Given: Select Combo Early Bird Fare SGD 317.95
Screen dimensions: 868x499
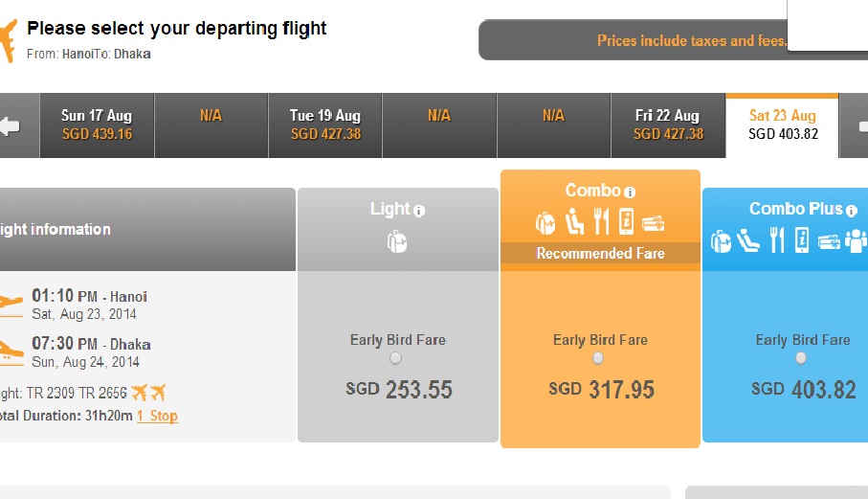Looking at the screenshot, I should pyautogui.click(x=598, y=358).
